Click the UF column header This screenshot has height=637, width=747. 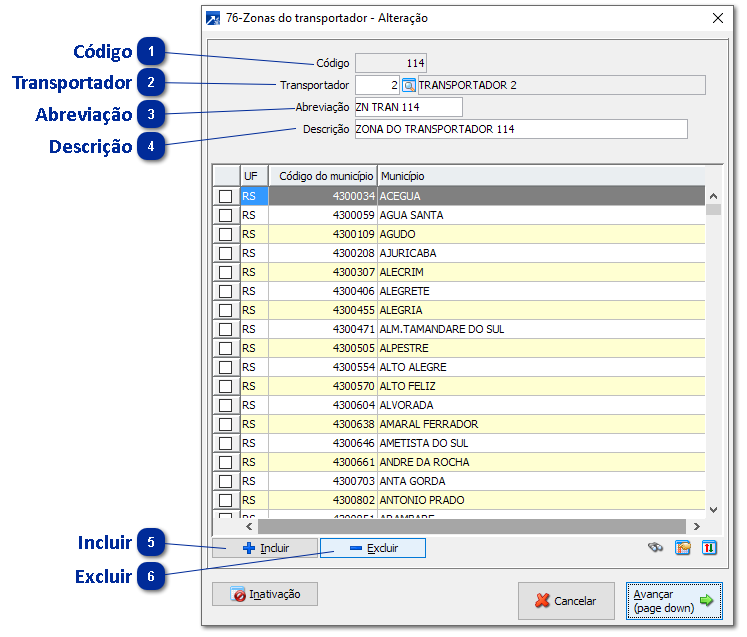254,176
